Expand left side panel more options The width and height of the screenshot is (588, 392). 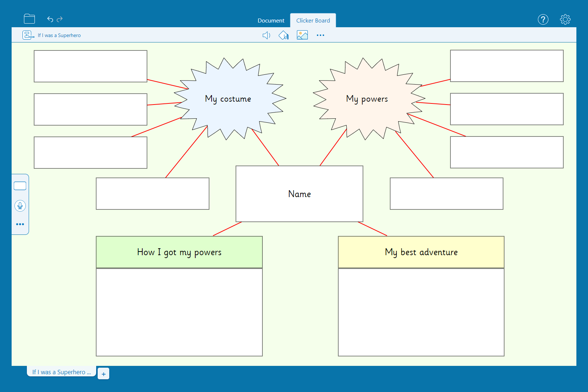(x=20, y=224)
